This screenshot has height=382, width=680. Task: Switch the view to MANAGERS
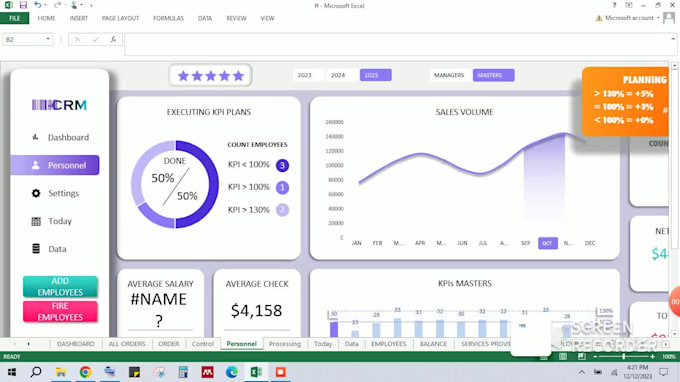(x=449, y=75)
